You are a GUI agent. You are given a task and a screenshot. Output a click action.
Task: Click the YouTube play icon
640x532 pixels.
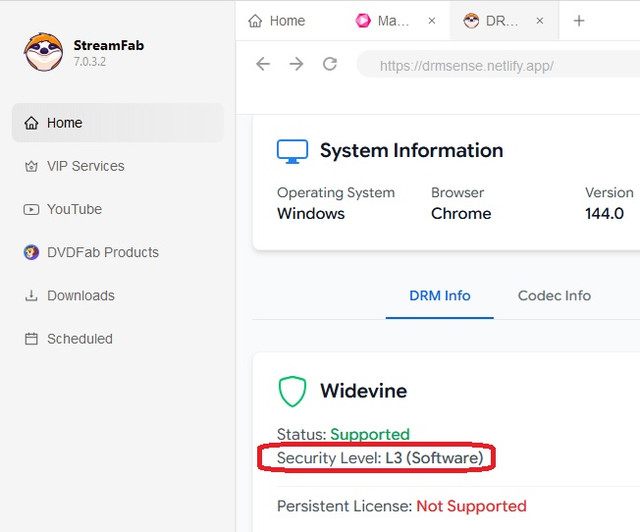click(x=31, y=209)
